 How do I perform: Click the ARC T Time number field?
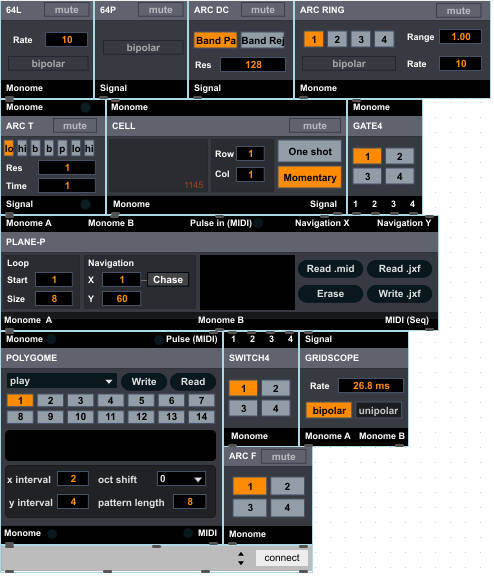67,186
